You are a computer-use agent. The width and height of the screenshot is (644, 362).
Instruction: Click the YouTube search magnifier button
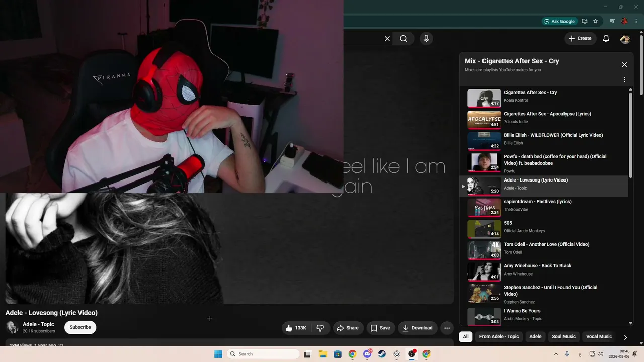click(x=404, y=38)
